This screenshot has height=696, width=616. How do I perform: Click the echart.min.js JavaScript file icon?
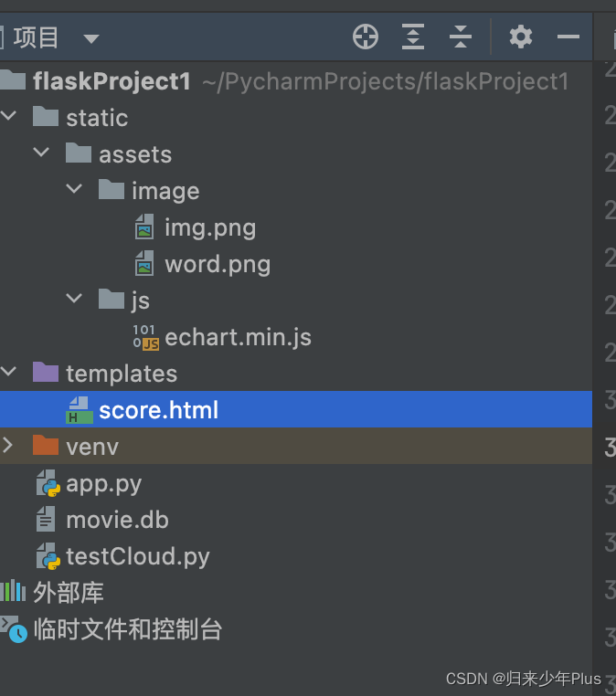pyautogui.click(x=146, y=337)
